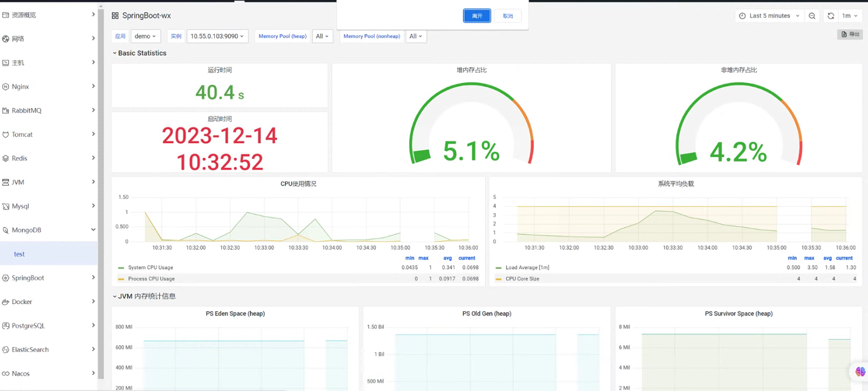
Task: Click the PostgreSQL sidebar icon
Action: pos(6,326)
